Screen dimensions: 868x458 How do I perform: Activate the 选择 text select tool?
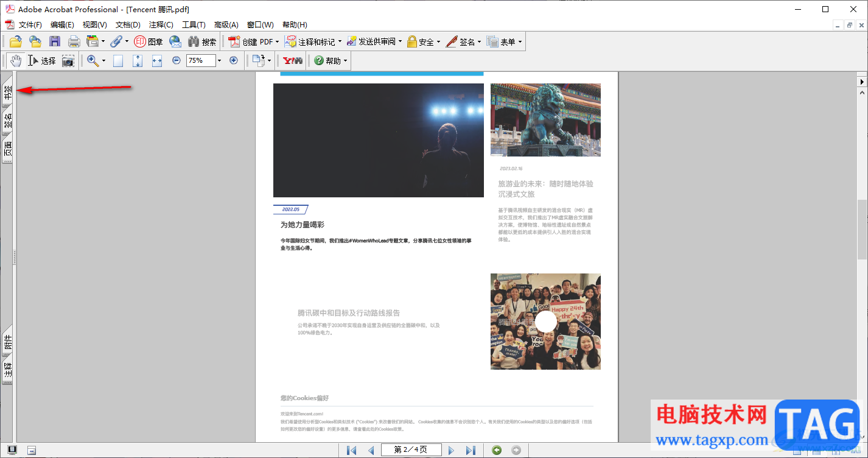pos(42,60)
